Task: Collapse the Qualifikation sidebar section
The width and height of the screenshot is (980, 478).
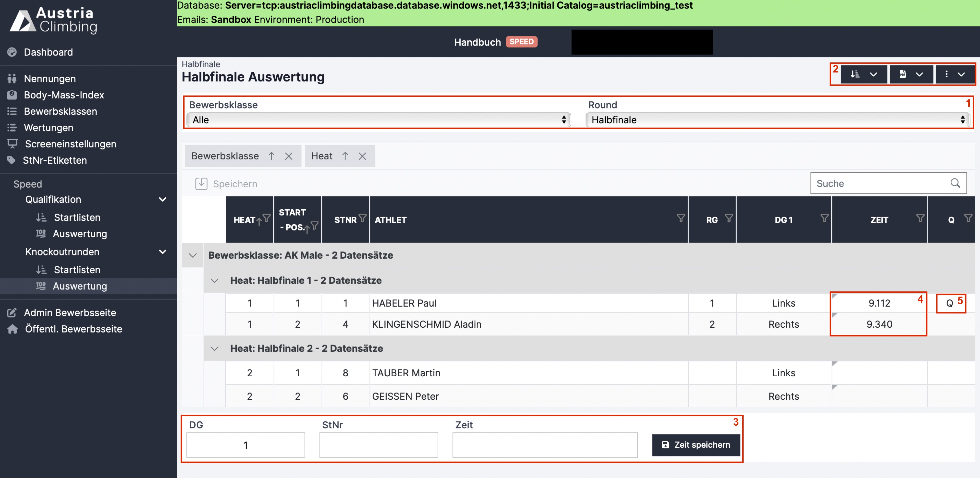Action: 162,199
